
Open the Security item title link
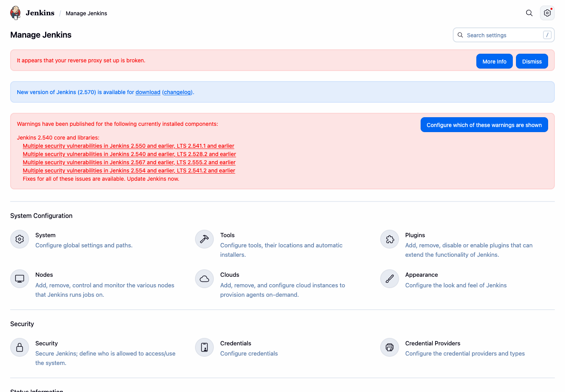point(46,343)
